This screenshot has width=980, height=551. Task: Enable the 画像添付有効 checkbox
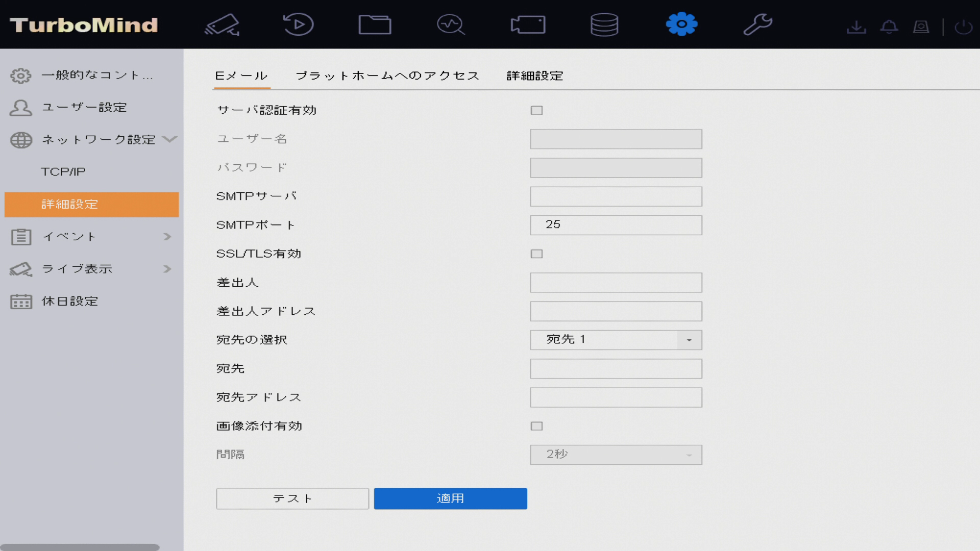pos(536,426)
